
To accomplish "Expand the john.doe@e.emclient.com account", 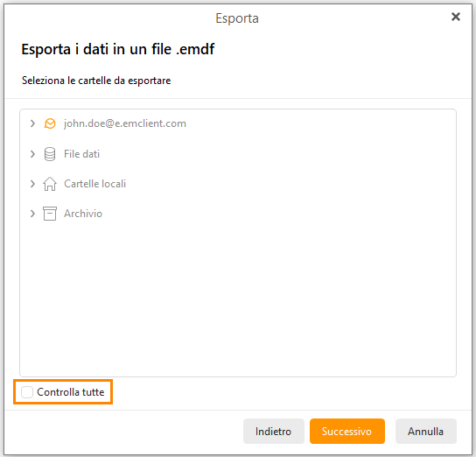I will 32,123.
